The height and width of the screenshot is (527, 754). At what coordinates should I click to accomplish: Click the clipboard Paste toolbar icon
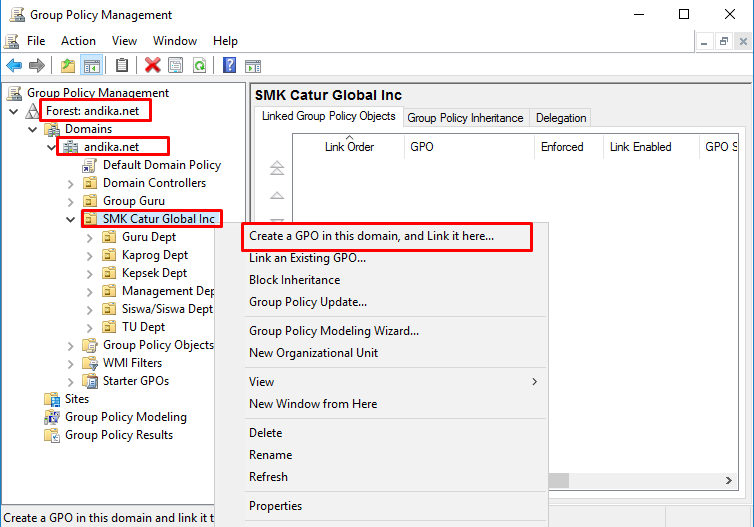(122, 65)
